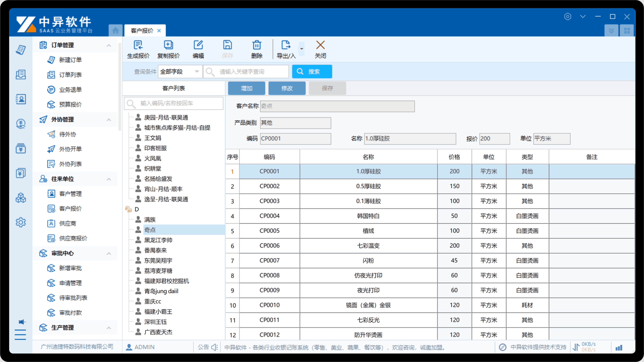Click the double-chevron collapse icon at top right

click(x=611, y=31)
